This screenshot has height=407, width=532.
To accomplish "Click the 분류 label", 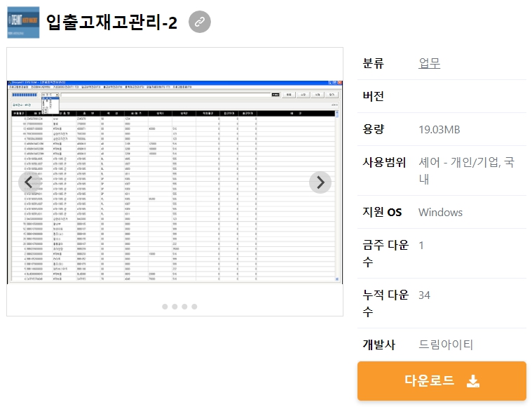I will tap(373, 63).
